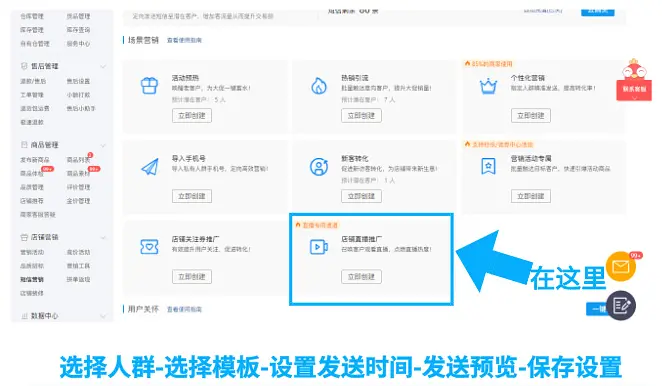Click the crown icon for 个性化营销
This screenshot has width=662, height=386.
488,86
